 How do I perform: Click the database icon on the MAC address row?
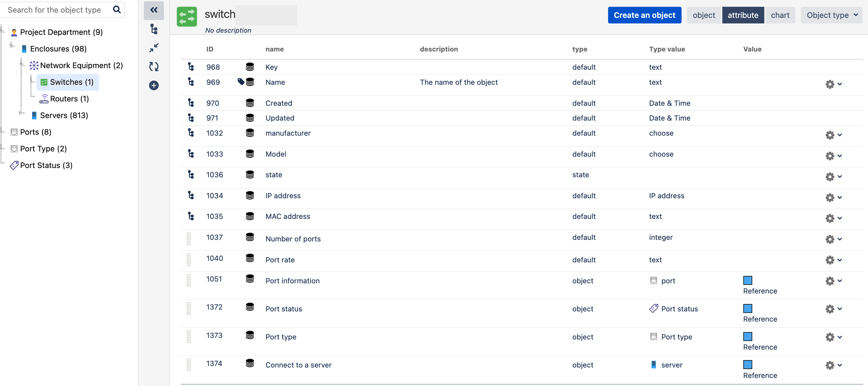pos(250,216)
